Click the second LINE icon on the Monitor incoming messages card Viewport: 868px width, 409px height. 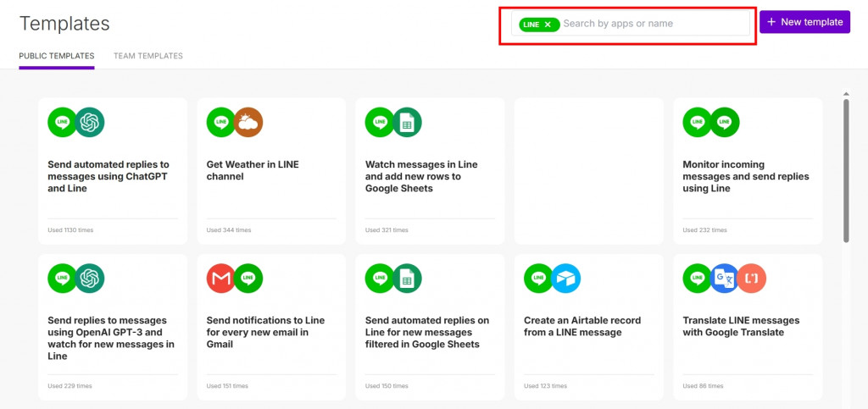(726, 122)
